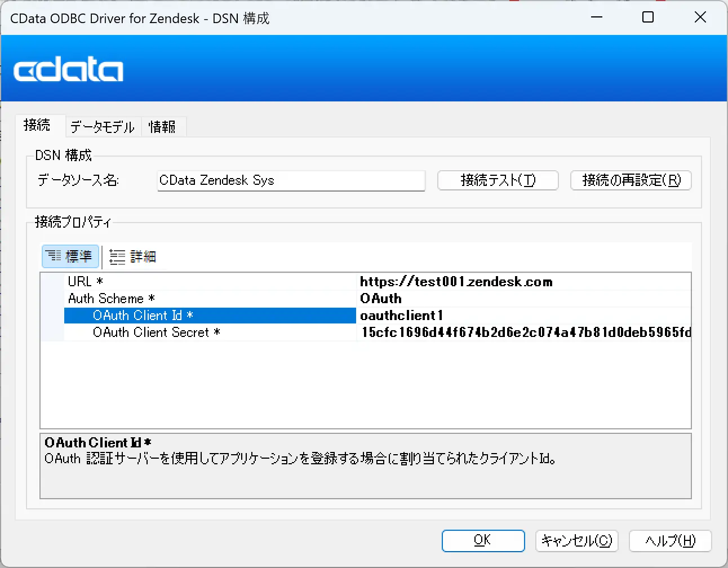The height and width of the screenshot is (568, 728).
Task: Switch to the 詳細 view icon button
Action: [x=132, y=256]
